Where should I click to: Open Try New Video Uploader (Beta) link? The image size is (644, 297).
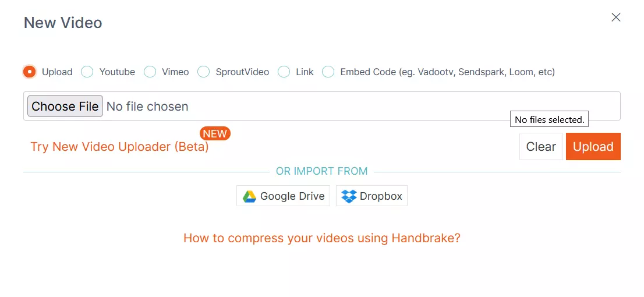tap(119, 147)
